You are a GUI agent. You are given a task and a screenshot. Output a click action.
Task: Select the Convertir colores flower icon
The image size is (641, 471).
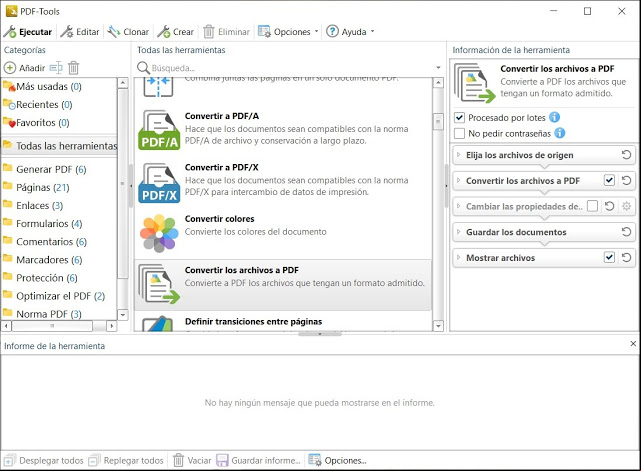pyautogui.click(x=159, y=233)
